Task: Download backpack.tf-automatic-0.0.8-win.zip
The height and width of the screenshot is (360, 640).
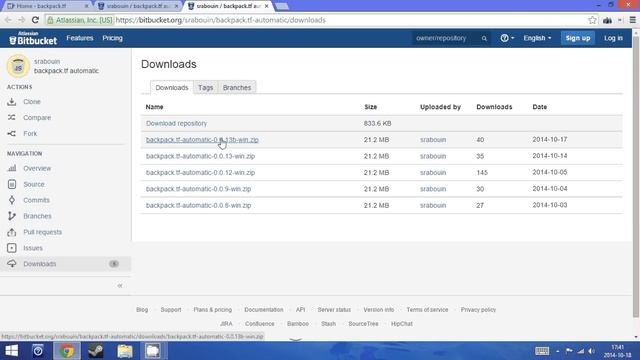Action: pos(198,205)
